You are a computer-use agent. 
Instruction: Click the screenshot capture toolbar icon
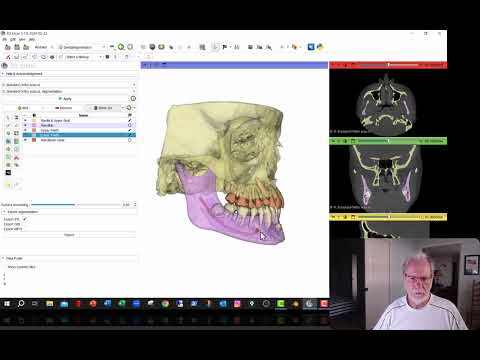[250, 47]
